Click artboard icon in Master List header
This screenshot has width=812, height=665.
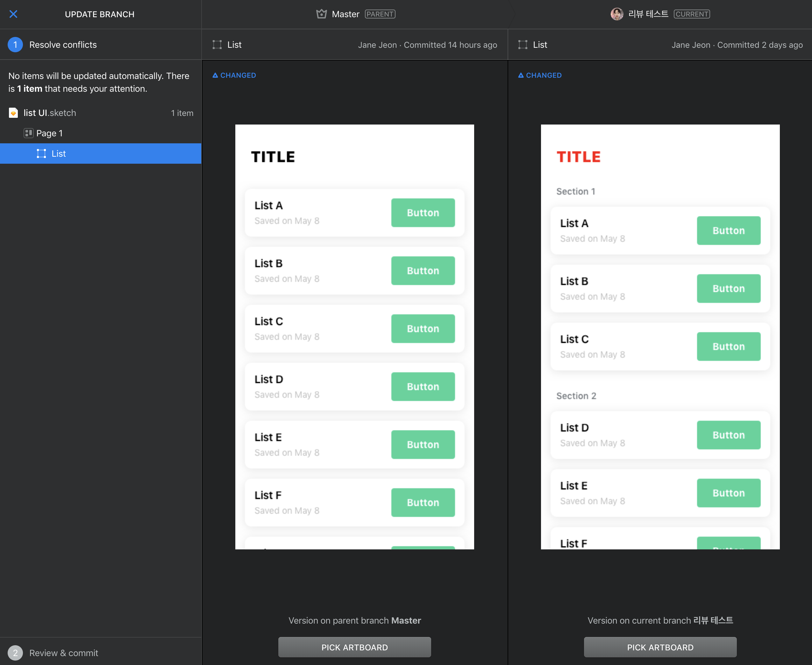click(x=217, y=45)
